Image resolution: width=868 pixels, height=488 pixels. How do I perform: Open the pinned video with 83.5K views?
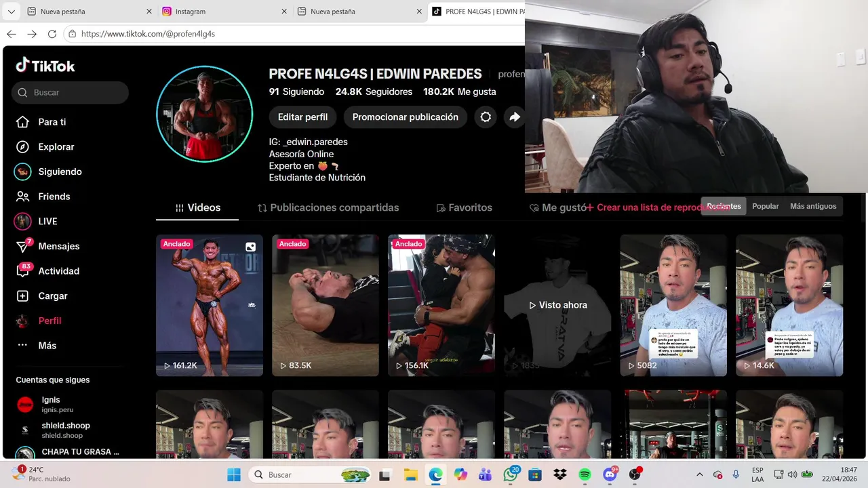pos(325,305)
